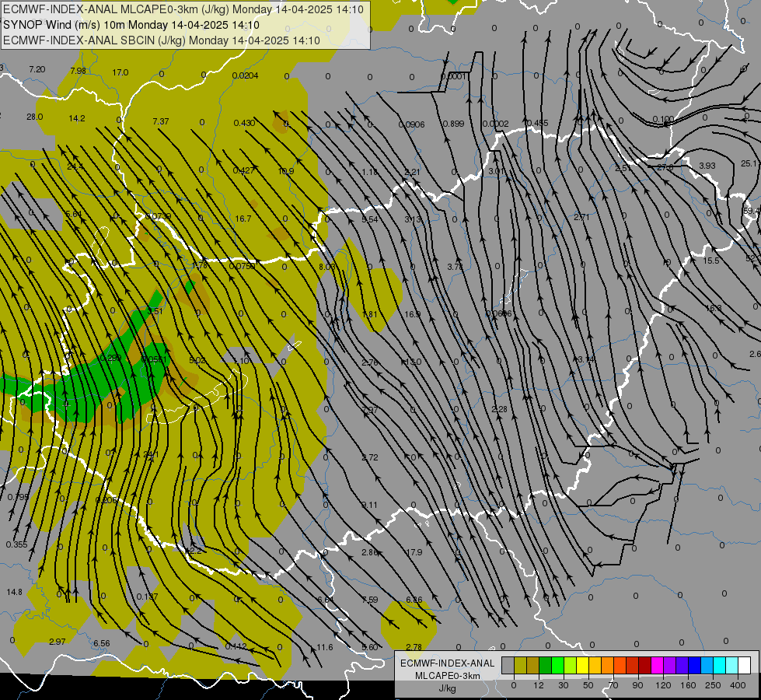Click the bright green legend swatch
Screen dimensions: 761x700
tap(557, 665)
